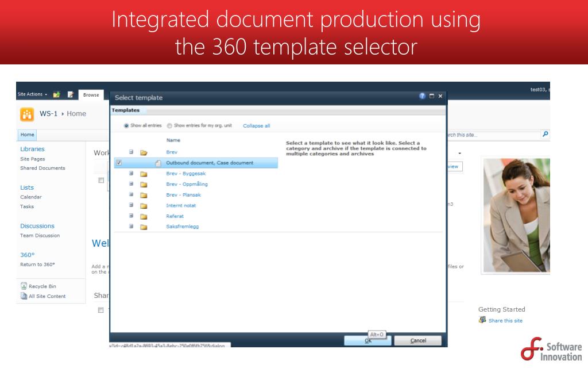This screenshot has height=368, width=588.
Task: Open the Saksfremlegg category
Action: 182,227
